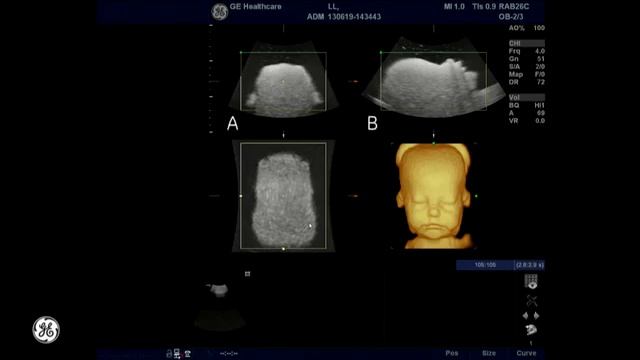Click the MI 1.0 index readout
Screen dimensions: 640x360
pos(454,7)
